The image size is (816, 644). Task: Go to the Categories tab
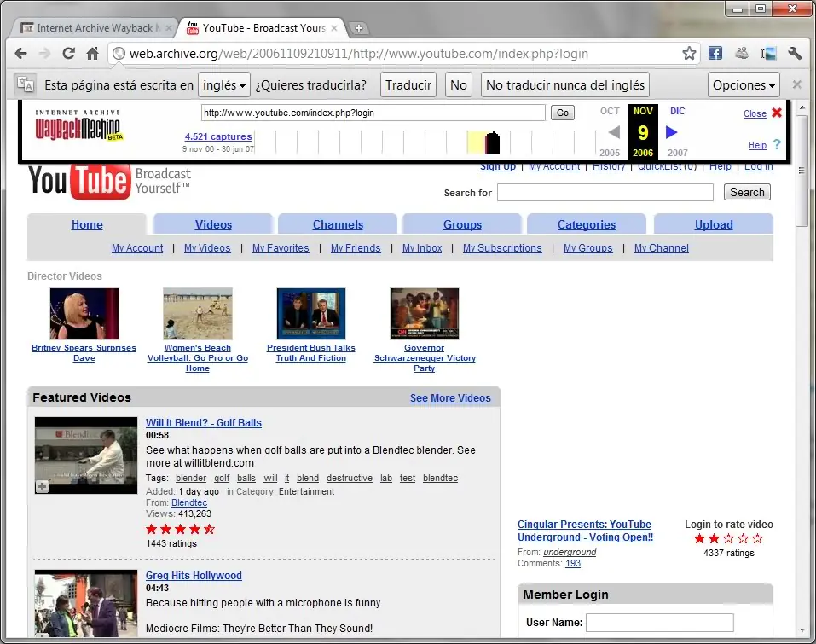coord(587,224)
